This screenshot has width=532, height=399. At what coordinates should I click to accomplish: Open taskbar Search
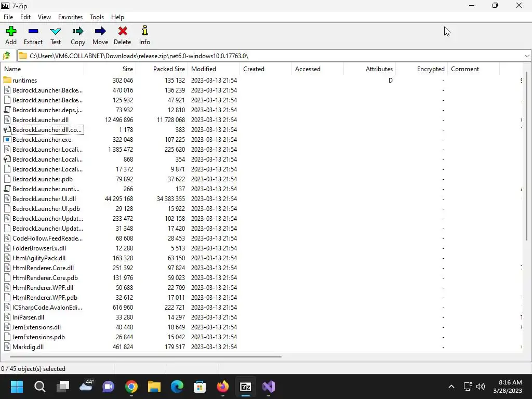[39, 387]
